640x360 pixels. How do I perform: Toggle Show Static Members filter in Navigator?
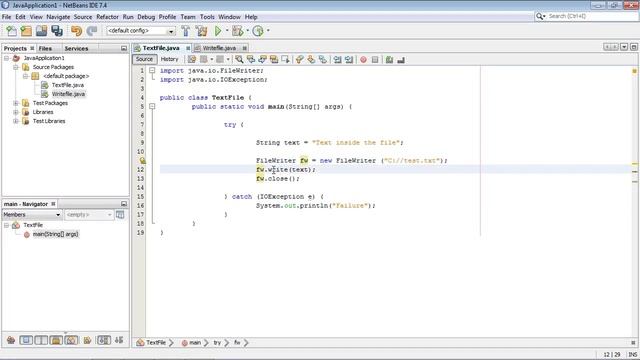[x=41, y=340]
